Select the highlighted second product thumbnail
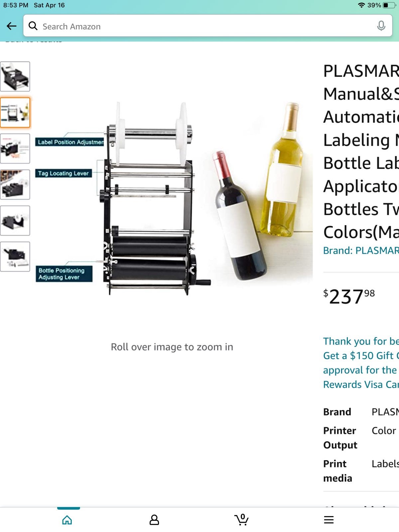The height and width of the screenshot is (532, 399). pos(15,112)
